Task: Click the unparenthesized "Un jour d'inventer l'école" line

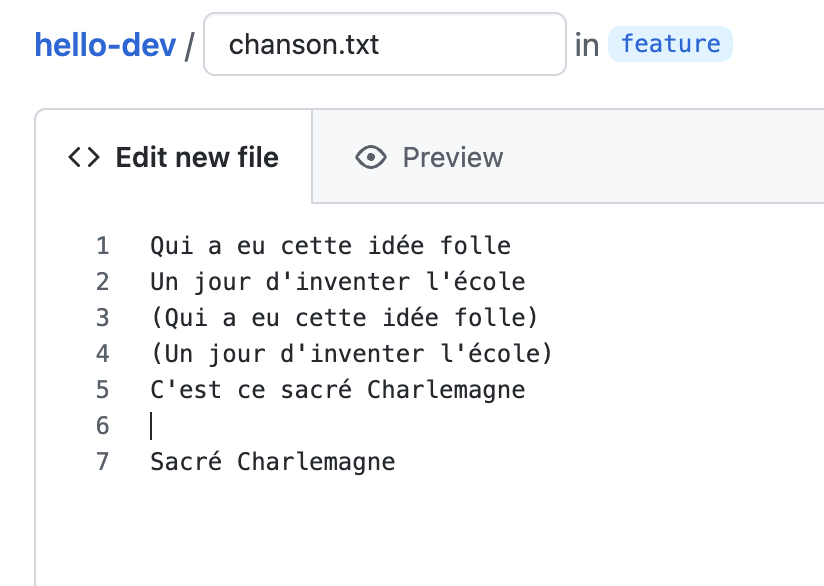Action: click(x=337, y=282)
